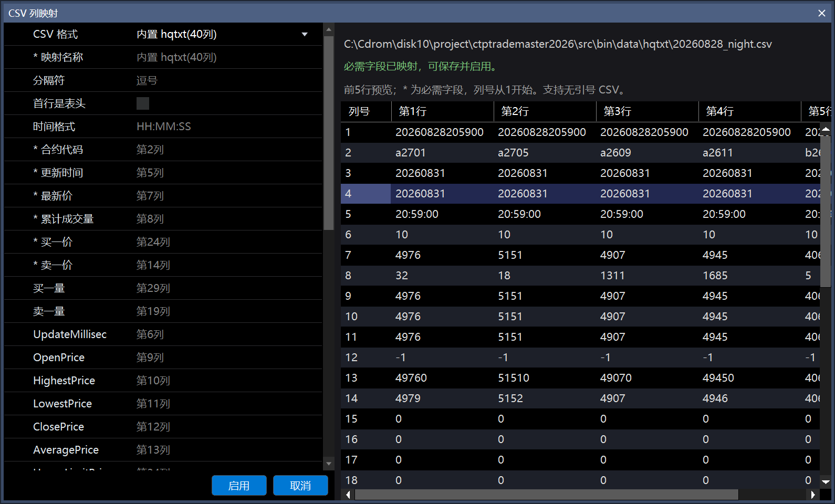Select the 时间格式 value HH:MM:SS
Image resolution: width=835 pixels, height=504 pixels.
[x=163, y=127]
